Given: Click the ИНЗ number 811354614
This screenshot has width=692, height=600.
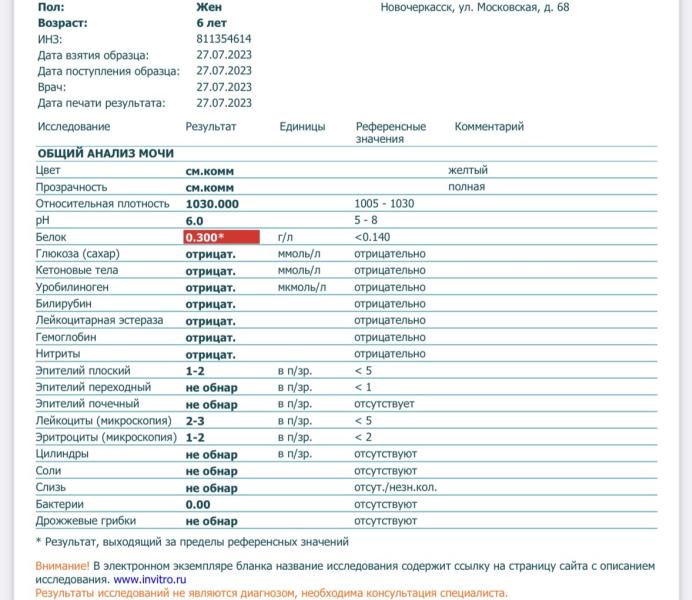Looking at the screenshot, I should tap(224, 39).
